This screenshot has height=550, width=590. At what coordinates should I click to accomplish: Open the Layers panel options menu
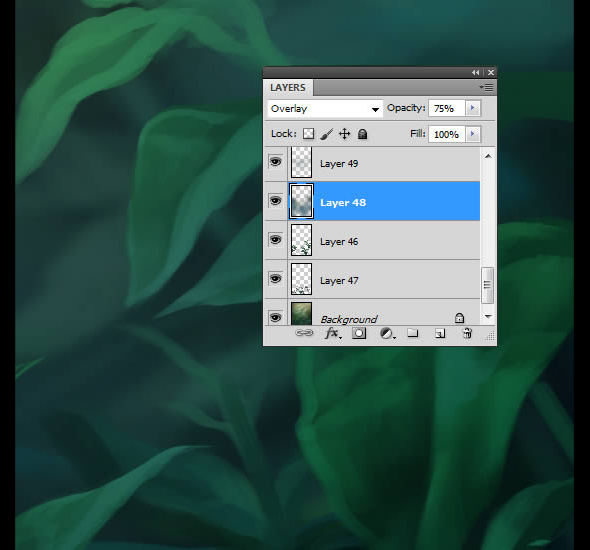487,88
